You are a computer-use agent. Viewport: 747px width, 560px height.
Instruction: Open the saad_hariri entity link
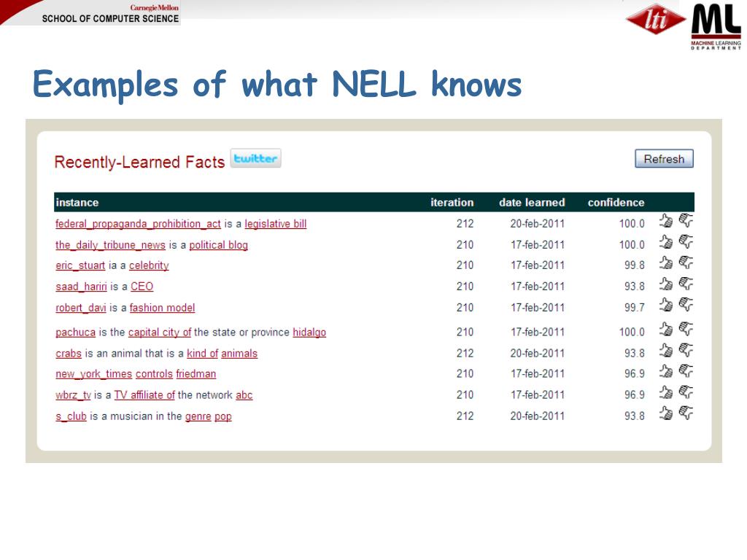81,287
